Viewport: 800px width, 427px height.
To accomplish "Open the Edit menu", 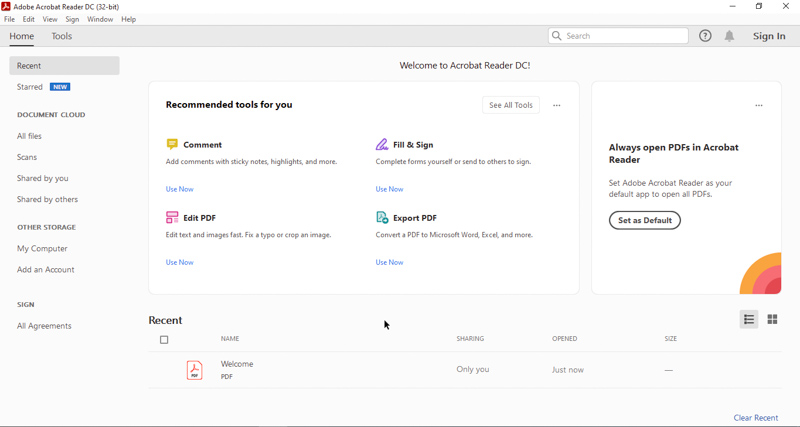I will [29, 19].
